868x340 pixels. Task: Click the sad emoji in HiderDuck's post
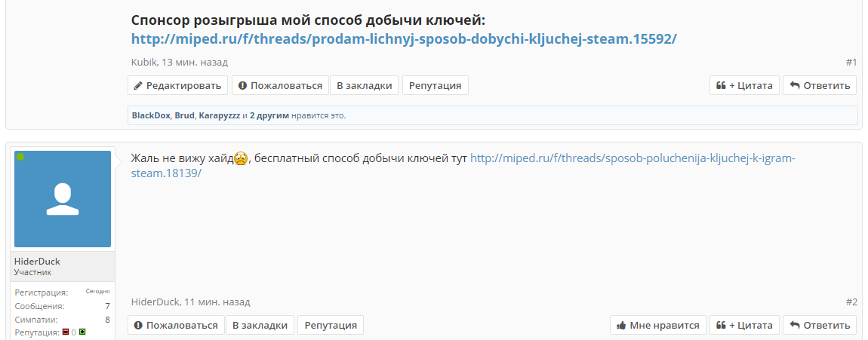241,159
